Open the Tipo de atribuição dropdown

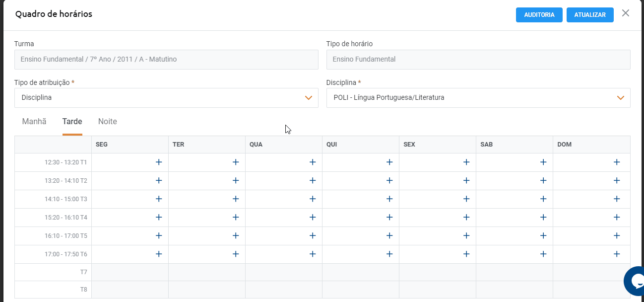[166, 98]
